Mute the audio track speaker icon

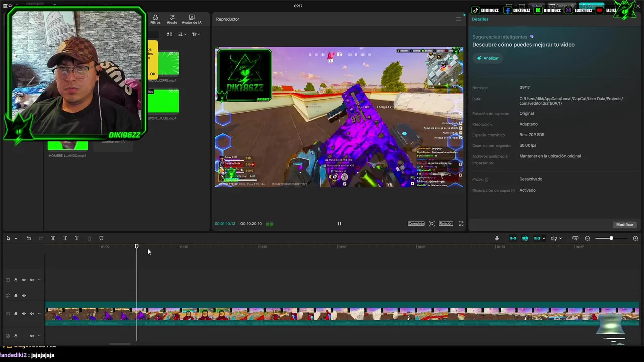tap(32, 336)
